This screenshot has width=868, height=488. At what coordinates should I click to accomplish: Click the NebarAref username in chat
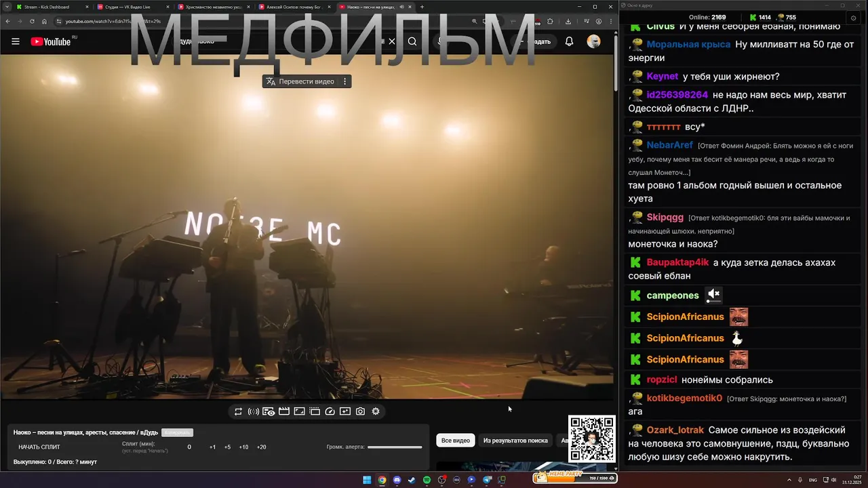pos(670,145)
